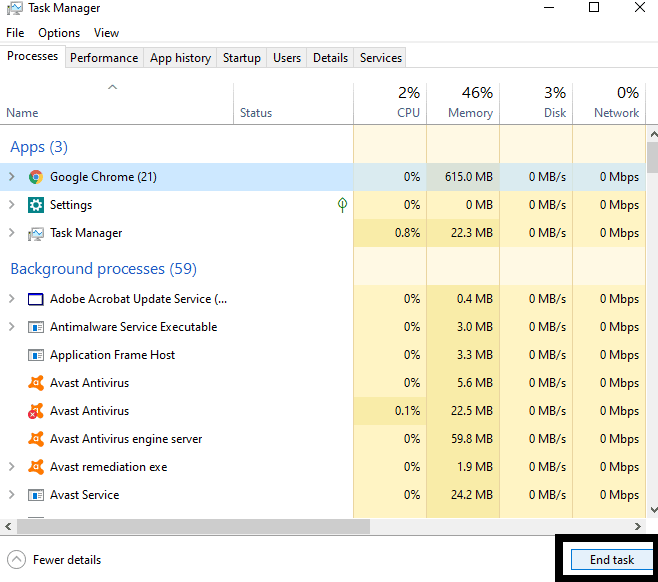The width and height of the screenshot is (658, 582).
Task: Click the 24.2 MB memory value
Action: (x=472, y=495)
